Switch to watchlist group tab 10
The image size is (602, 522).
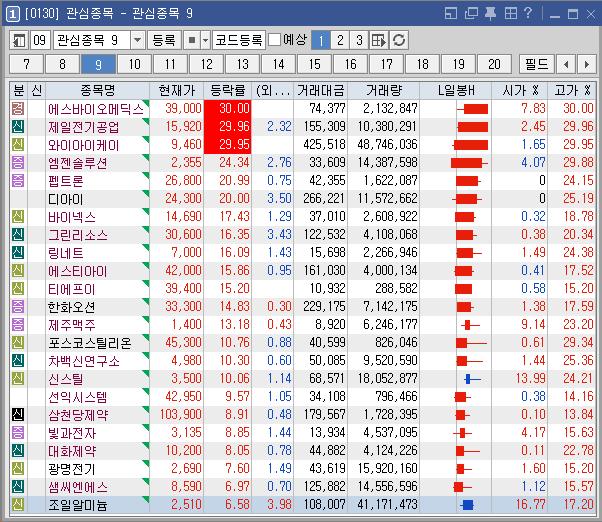click(134, 64)
